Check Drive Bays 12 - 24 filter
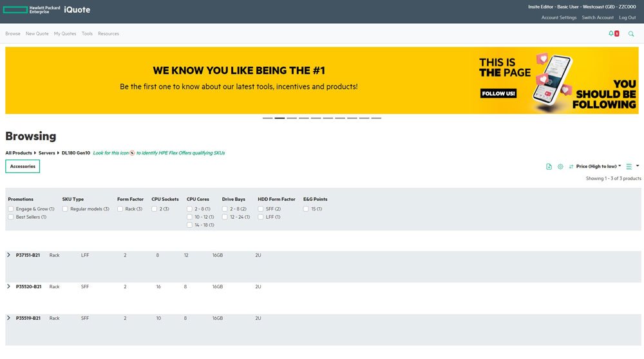The image size is (644, 359). [225, 217]
